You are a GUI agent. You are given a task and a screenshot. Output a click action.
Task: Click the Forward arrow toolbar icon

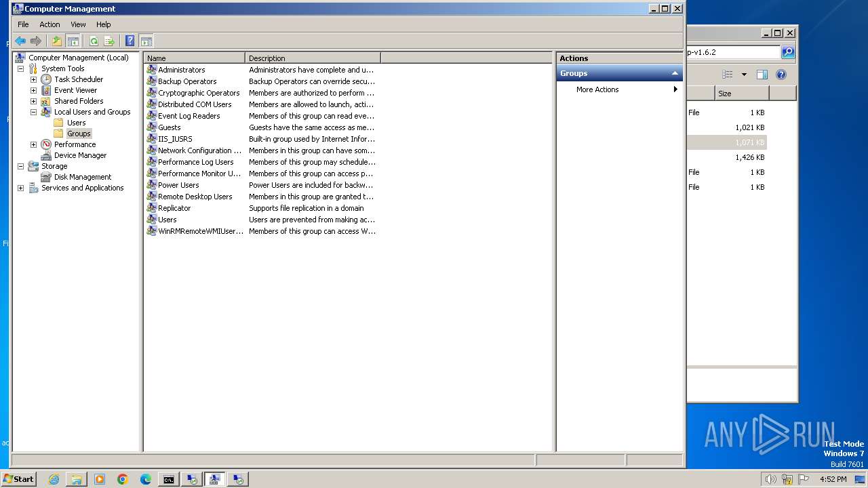pos(36,41)
